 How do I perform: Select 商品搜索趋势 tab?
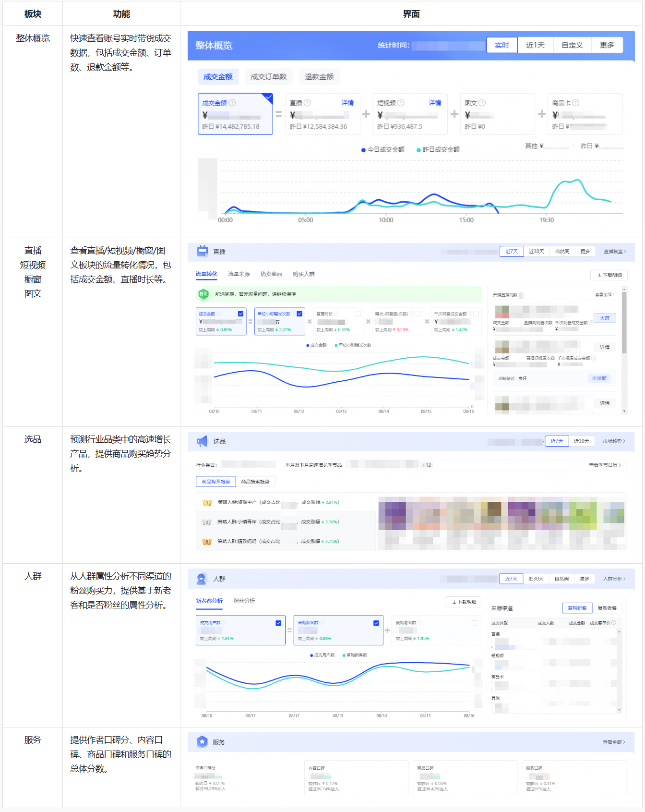(255, 481)
